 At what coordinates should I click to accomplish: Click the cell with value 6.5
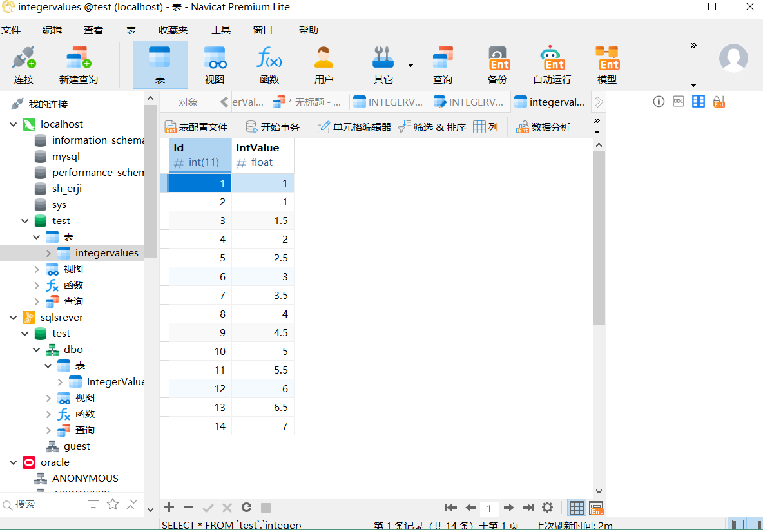[263, 408]
